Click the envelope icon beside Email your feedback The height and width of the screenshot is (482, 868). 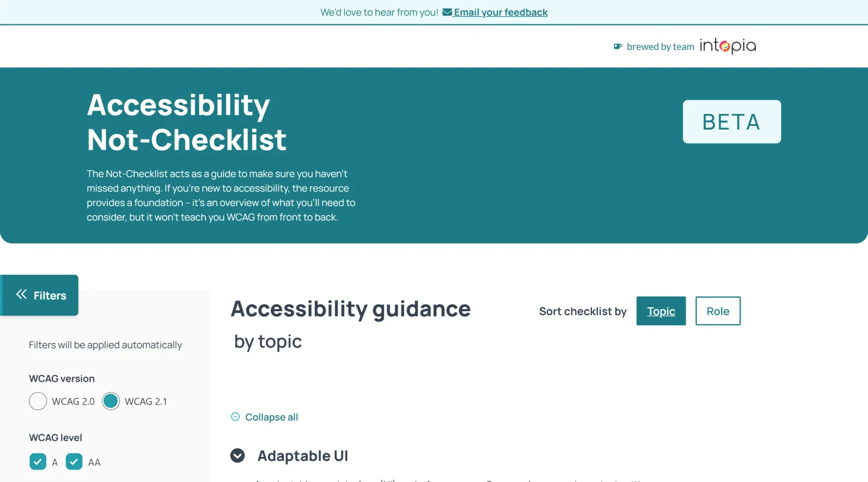pos(447,11)
